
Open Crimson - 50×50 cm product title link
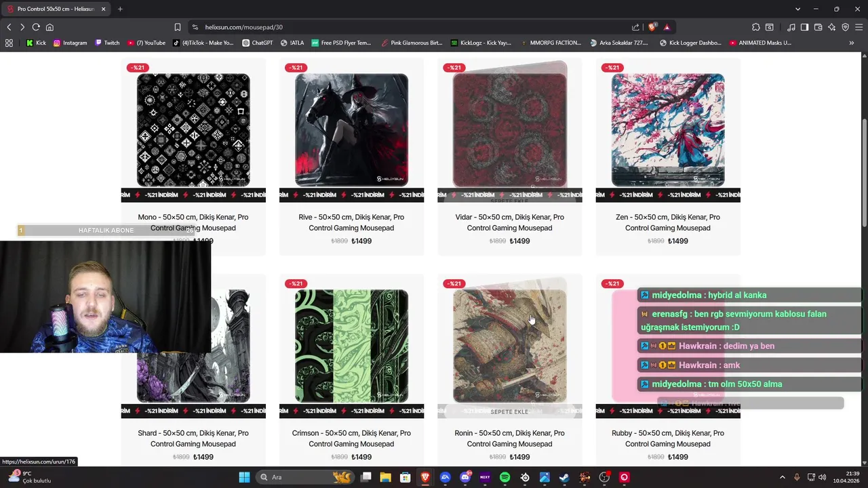351,439
